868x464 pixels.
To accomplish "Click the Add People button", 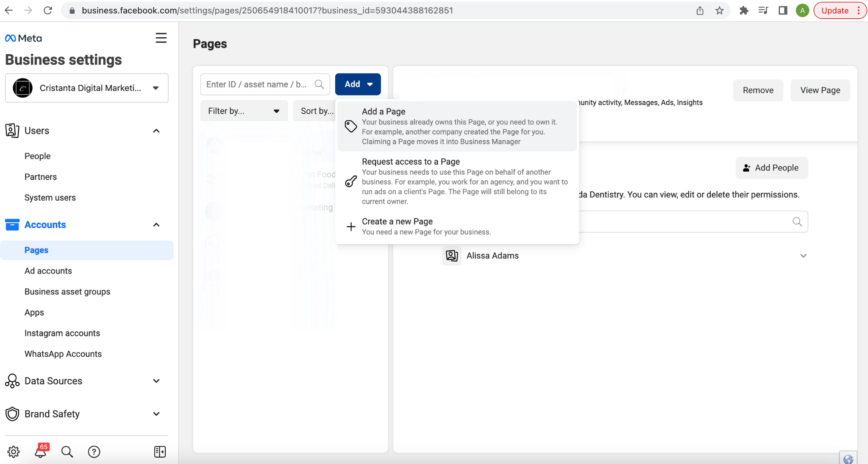I will point(771,168).
